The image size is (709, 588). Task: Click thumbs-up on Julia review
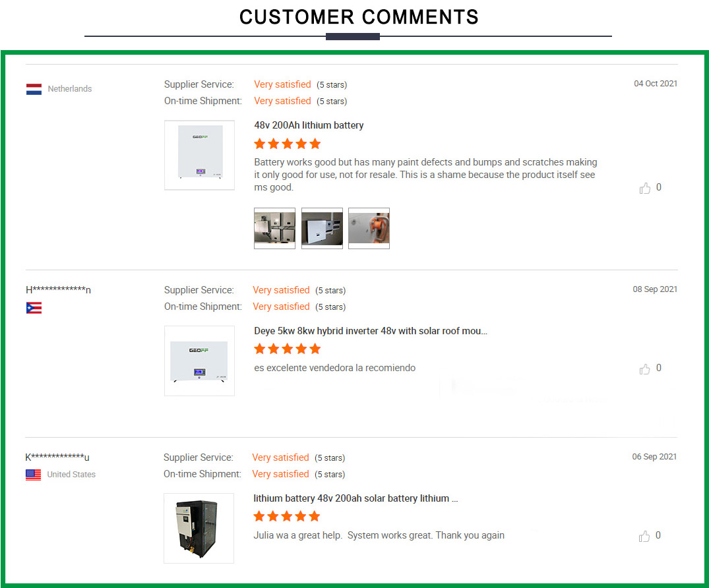[645, 537]
